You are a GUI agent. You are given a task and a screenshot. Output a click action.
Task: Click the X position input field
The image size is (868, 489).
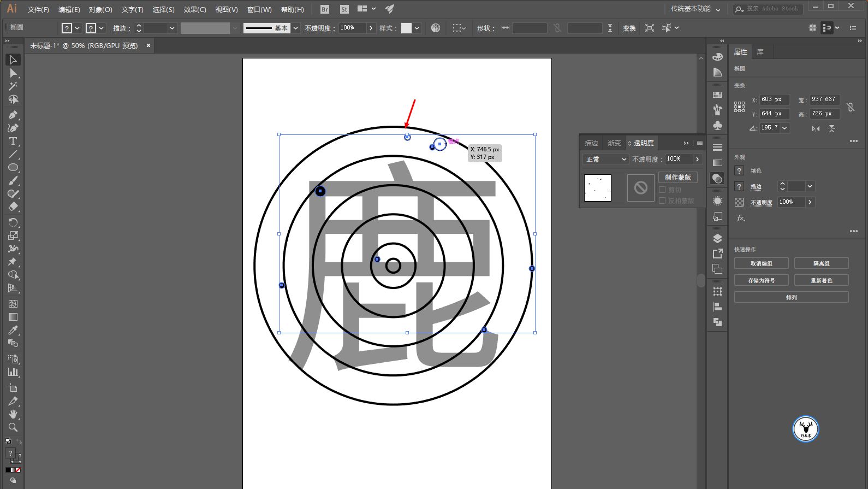tap(774, 99)
